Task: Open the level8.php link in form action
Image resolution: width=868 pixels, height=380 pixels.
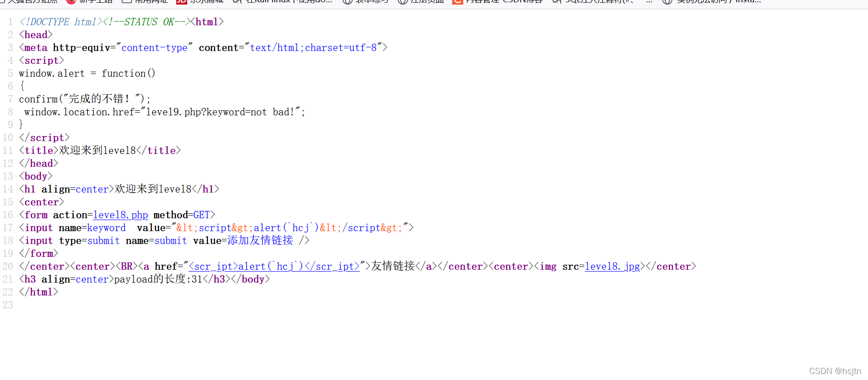Action: click(x=121, y=215)
